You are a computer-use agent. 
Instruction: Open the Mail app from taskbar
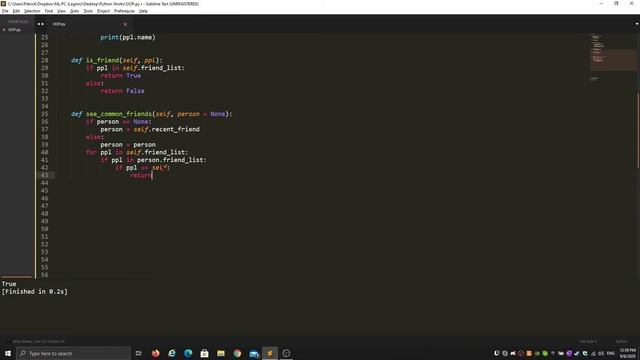[253, 353]
